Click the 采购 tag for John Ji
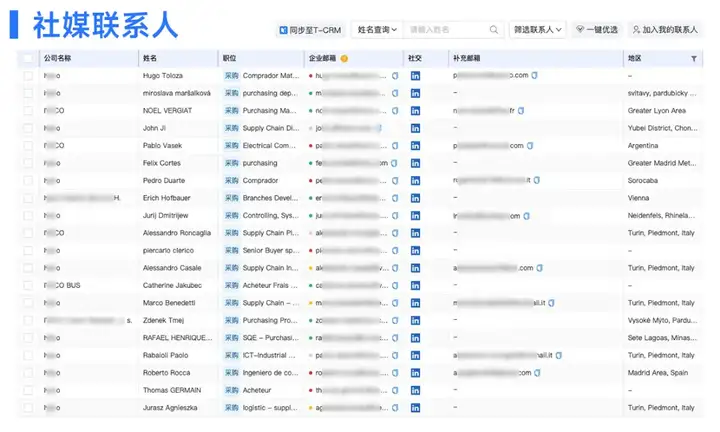This screenshot has width=720, height=432. 231,128
